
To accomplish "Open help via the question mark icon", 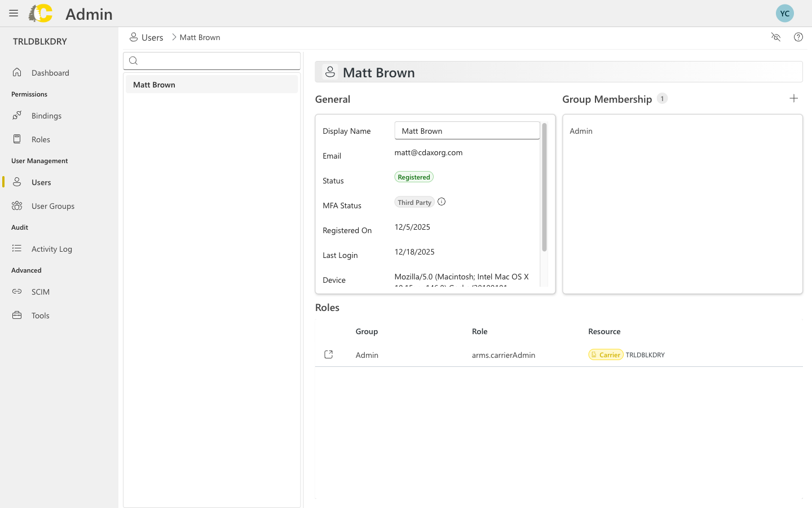I will (x=798, y=37).
